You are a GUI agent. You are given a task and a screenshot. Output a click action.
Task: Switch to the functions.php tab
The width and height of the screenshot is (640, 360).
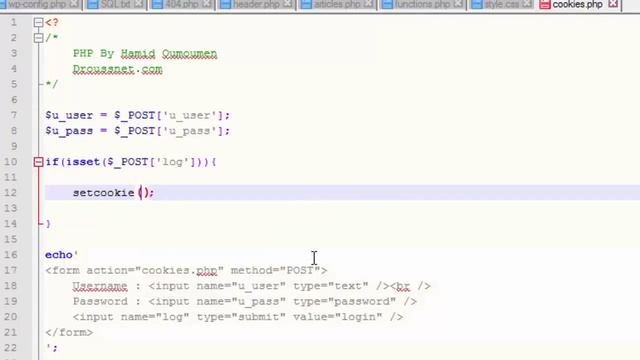(422, 4)
